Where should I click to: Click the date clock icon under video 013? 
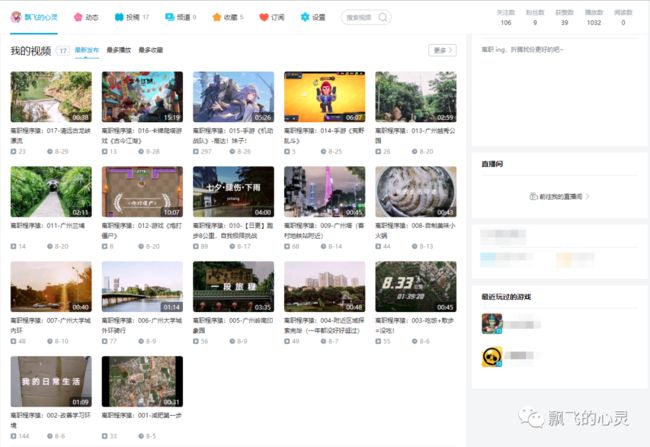coord(415,152)
